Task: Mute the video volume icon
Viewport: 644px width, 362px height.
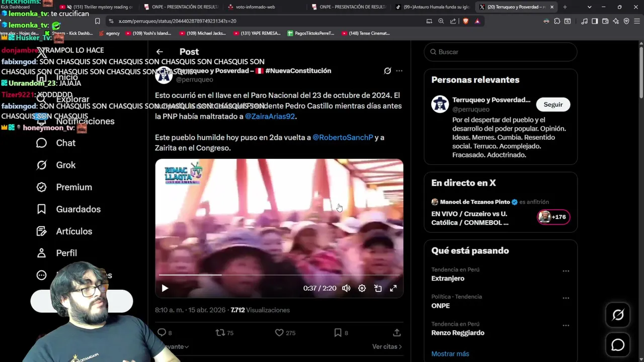Action: click(346, 288)
